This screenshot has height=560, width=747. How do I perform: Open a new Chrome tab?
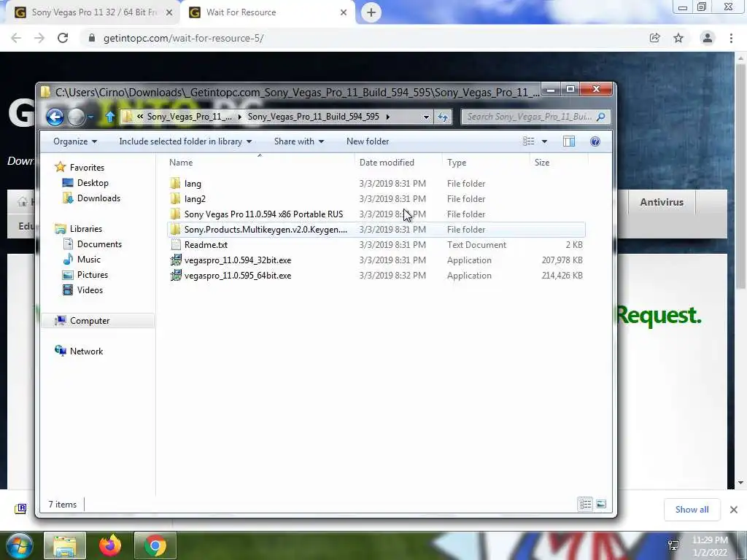click(x=371, y=12)
